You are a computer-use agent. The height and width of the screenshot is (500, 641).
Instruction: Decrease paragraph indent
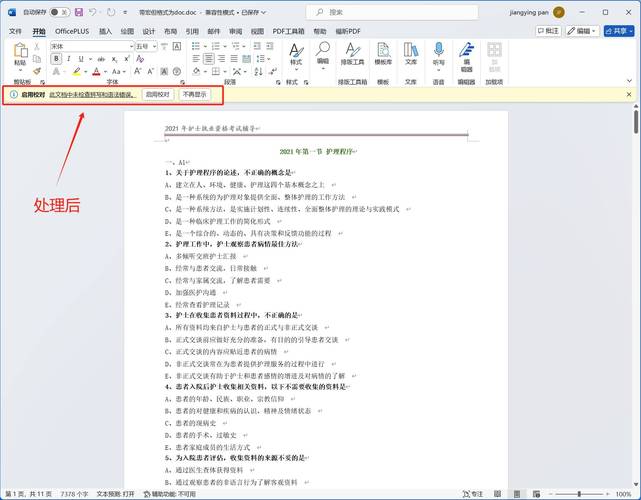tap(257, 46)
